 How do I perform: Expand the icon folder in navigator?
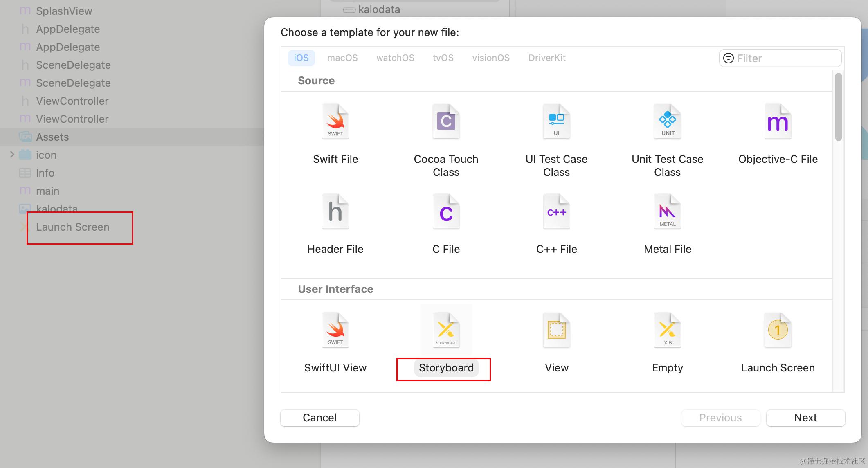(x=12, y=155)
